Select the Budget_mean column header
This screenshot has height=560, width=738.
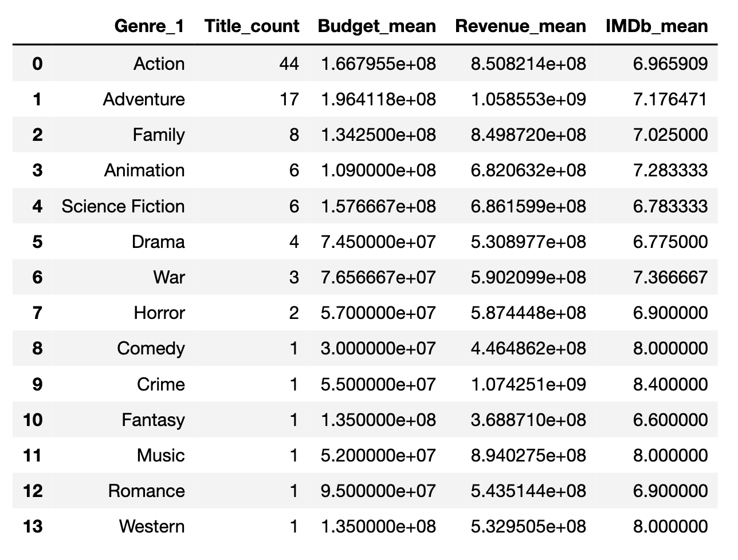pos(376,26)
